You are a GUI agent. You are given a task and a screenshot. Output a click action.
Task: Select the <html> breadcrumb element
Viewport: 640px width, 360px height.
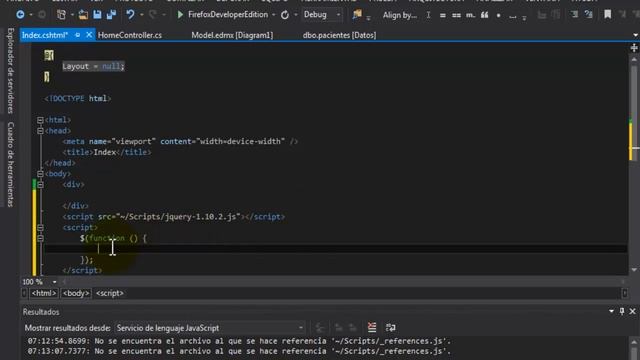(44, 293)
